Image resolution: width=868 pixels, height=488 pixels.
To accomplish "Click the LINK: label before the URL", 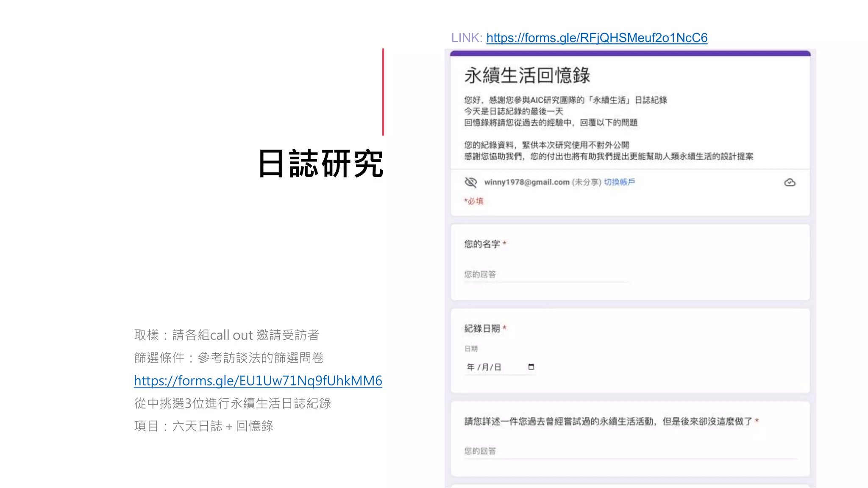I will click(x=467, y=38).
